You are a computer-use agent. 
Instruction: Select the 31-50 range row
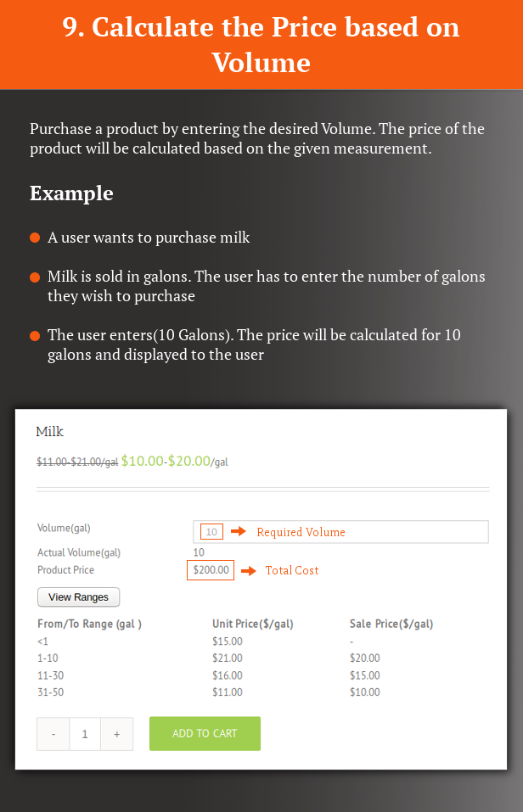click(x=208, y=692)
